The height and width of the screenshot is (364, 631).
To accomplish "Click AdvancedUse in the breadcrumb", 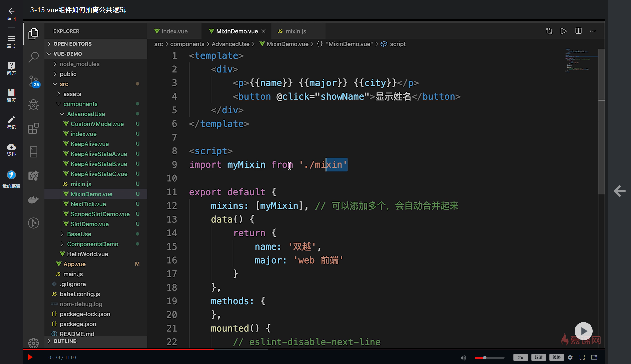I will pos(230,44).
